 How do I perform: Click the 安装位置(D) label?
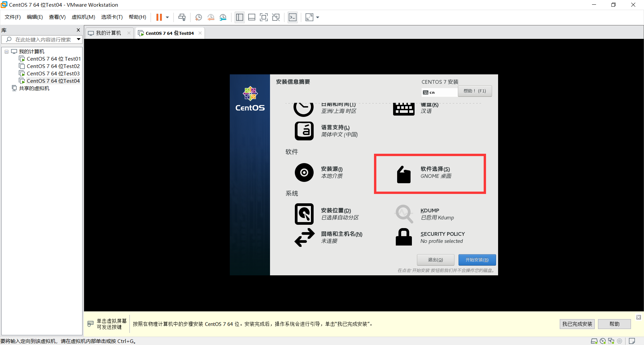(x=336, y=211)
